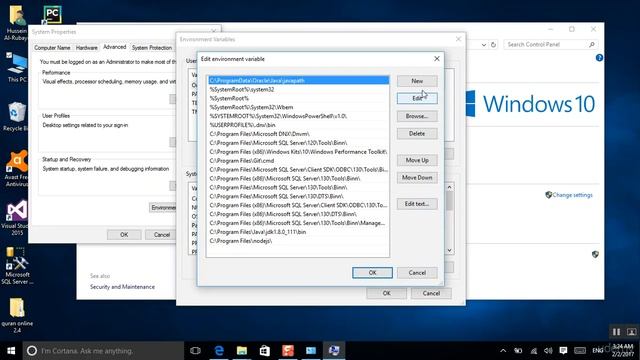Select the %SystemRoot% path entry
Viewport: 640px width, 360px height.
pyautogui.click(x=298, y=98)
